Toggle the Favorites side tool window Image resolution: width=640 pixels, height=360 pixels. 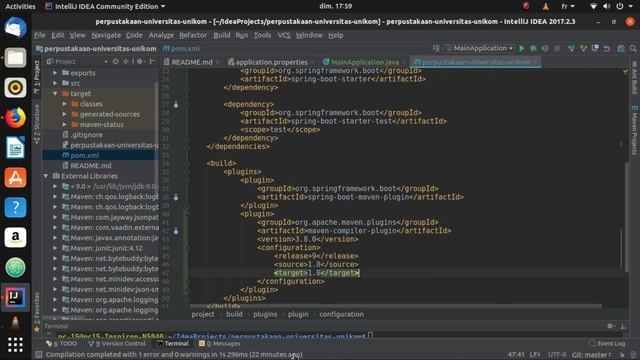click(x=37, y=311)
